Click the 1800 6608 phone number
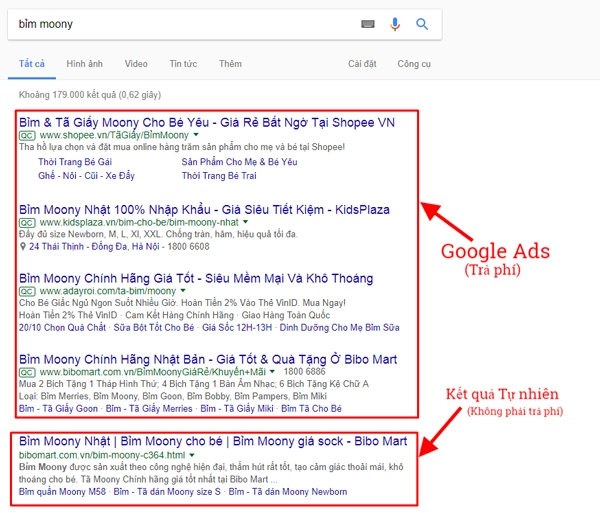600x513 pixels. pyautogui.click(x=188, y=246)
